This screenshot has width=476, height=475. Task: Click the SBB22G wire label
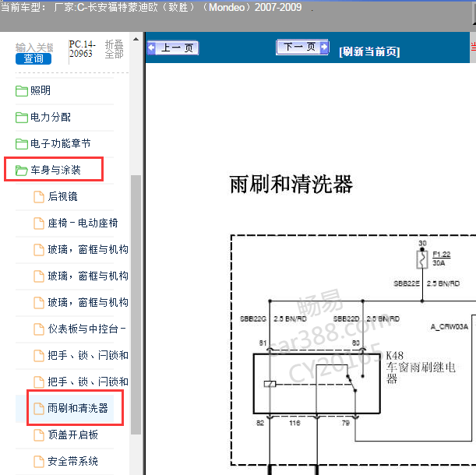253,318
